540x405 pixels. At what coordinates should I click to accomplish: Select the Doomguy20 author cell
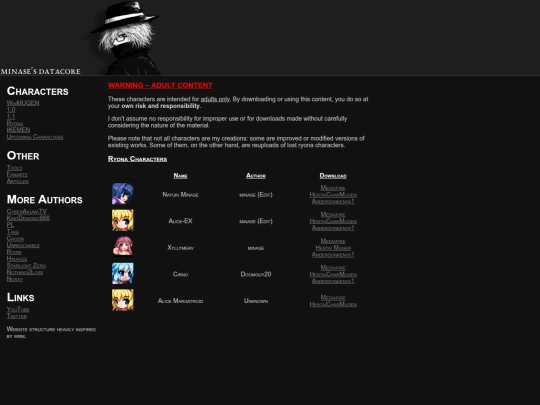click(256, 274)
